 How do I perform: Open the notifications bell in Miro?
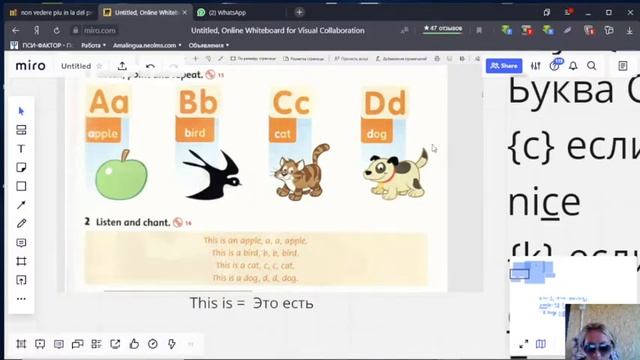tap(573, 66)
